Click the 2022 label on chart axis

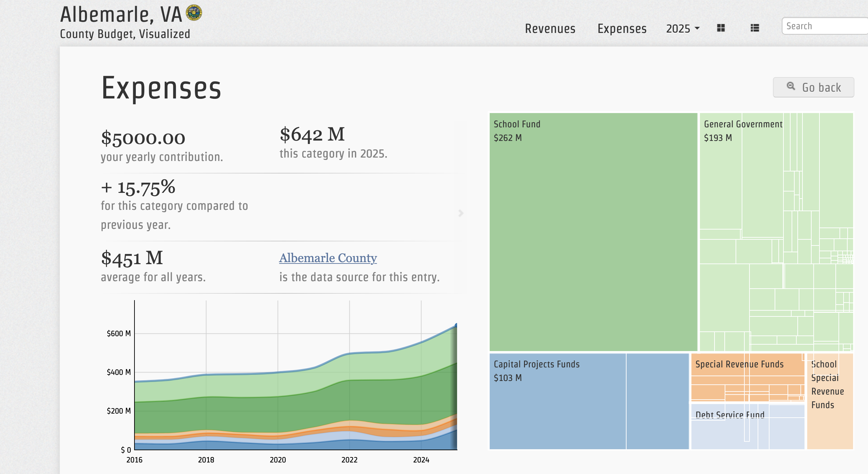pyautogui.click(x=349, y=460)
